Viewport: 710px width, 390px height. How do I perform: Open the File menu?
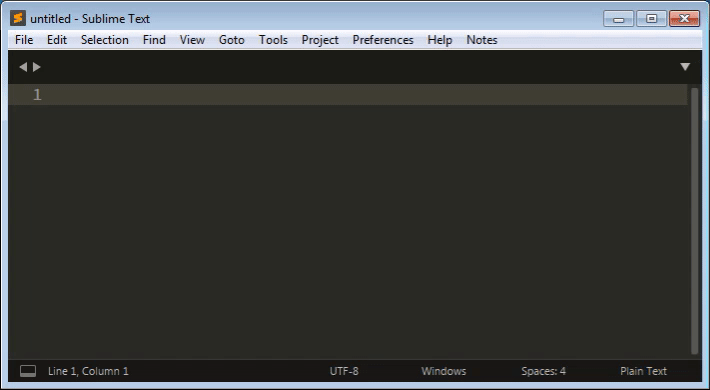click(x=24, y=40)
